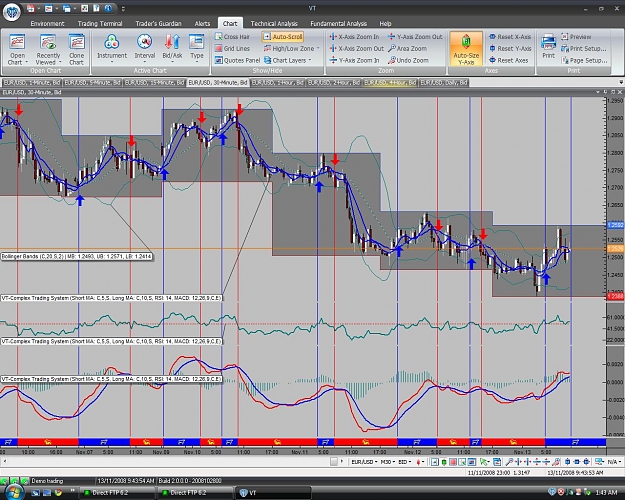Click Y-Axis Zoom Out
Image resolution: width=625 pixels, height=500 pixels.
pyautogui.click(x=415, y=37)
